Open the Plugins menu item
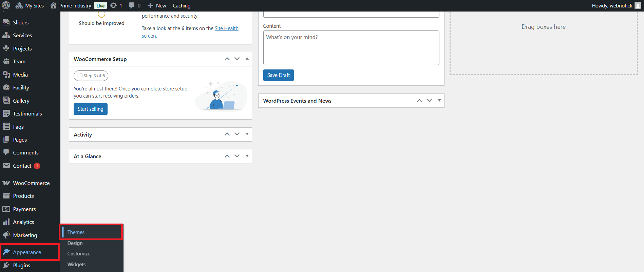This screenshot has height=272, width=644. click(x=21, y=265)
